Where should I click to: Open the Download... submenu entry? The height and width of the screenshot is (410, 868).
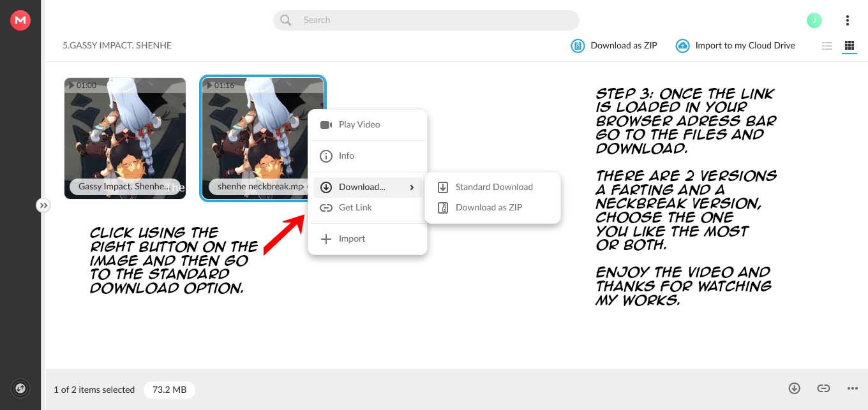[368, 187]
